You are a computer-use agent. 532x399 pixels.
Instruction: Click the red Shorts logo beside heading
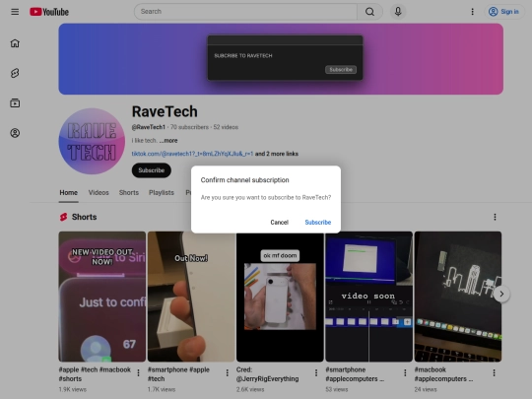(63, 217)
